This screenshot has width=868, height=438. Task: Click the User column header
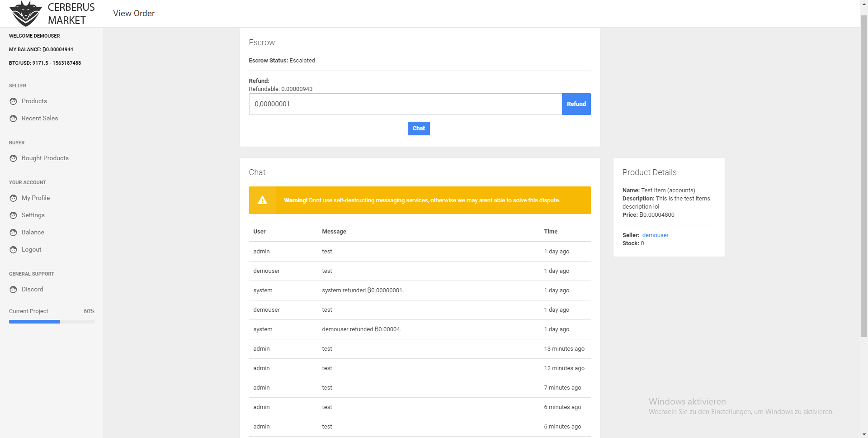tap(259, 232)
